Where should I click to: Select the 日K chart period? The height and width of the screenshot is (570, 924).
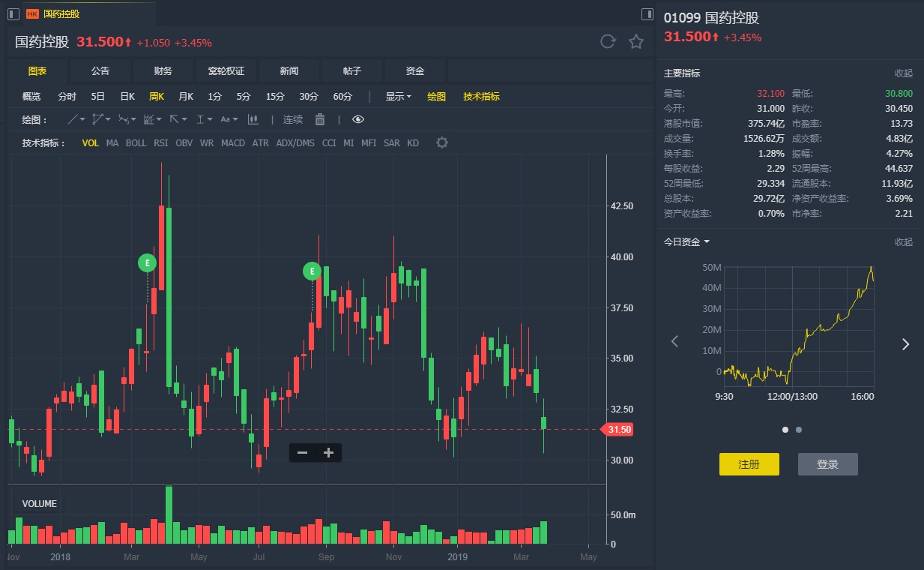point(127,96)
